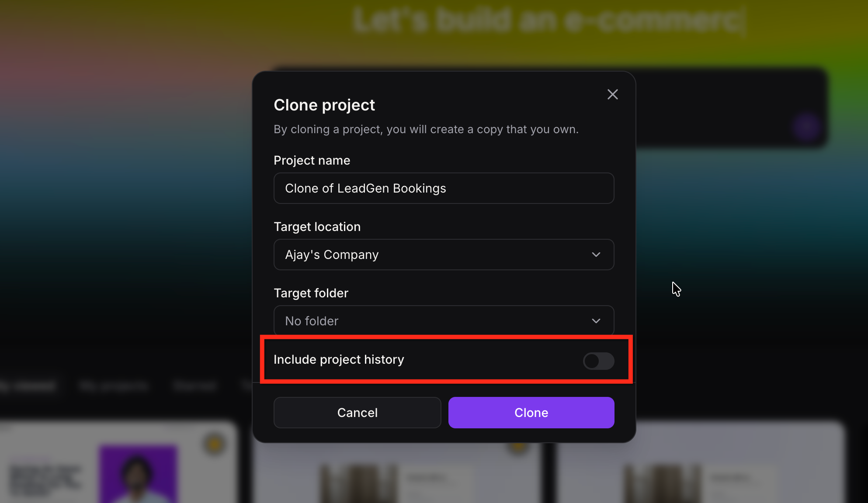Open the Target location dropdown
This screenshot has width=868, height=503.
coord(444,255)
